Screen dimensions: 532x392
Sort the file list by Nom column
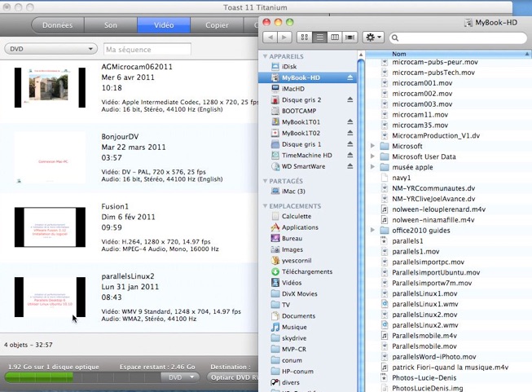coord(448,54)
